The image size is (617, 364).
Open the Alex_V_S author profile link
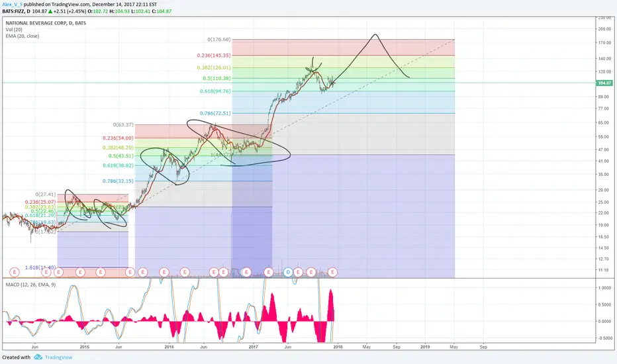(12, 5)
